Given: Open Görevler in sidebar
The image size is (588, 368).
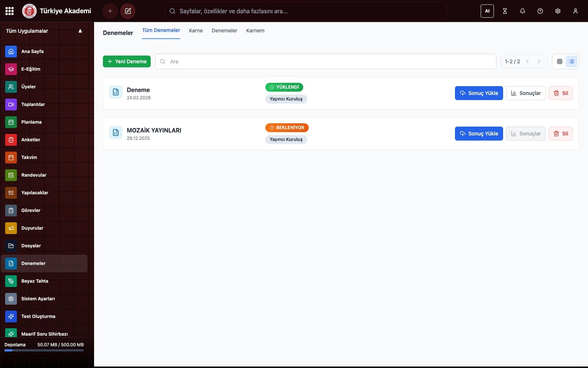Looking at the screenshot, I should pos(44,210).
